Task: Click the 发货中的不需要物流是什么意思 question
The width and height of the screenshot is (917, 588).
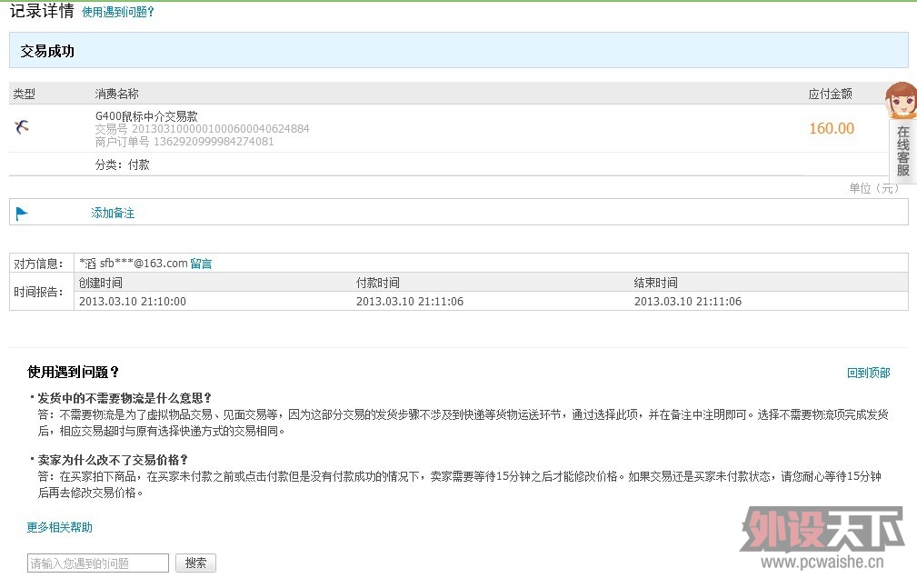Action: 124,398
